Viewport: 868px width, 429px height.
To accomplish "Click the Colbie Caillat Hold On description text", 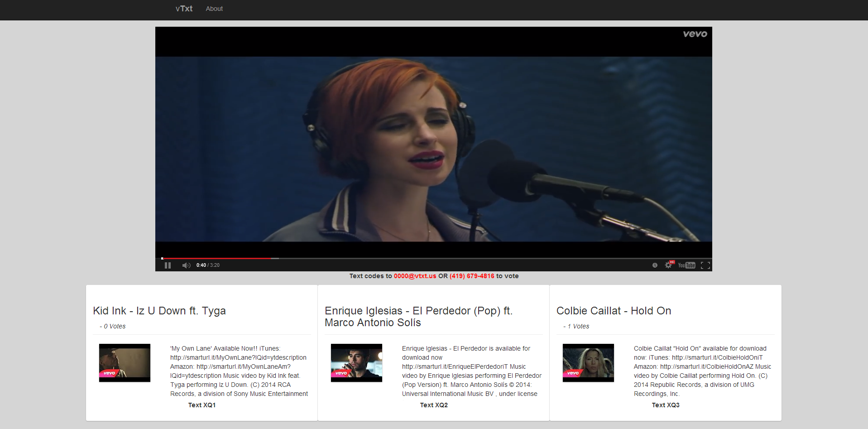I will coord(702,371).
